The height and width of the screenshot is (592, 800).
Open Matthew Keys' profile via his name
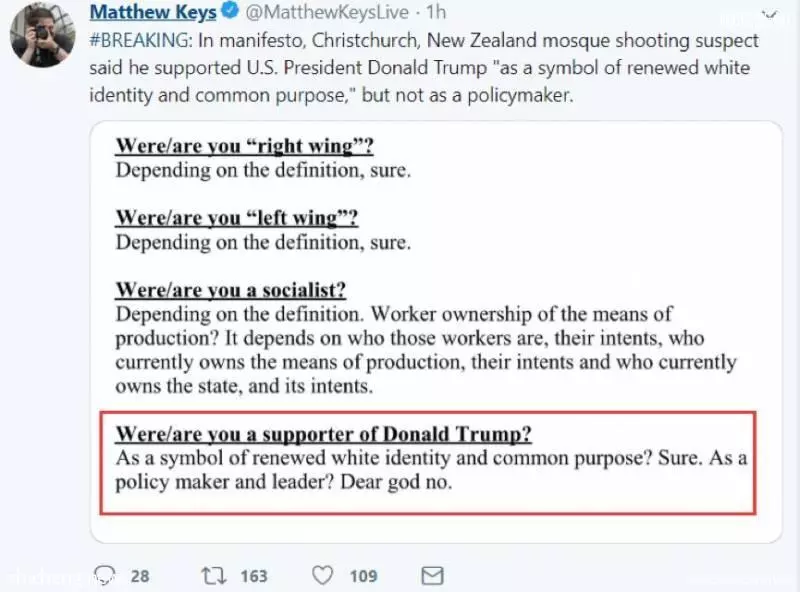[x=153, y=12]
